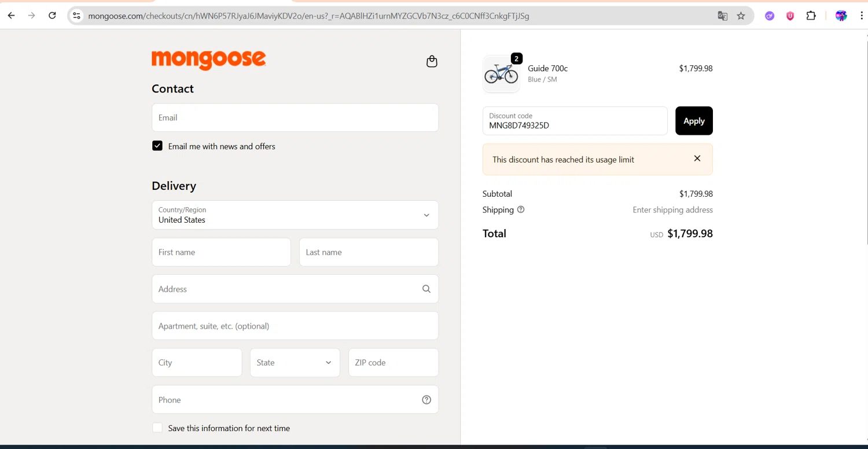Reload the checkout page

pyautogui.click(x=52, y=16)
